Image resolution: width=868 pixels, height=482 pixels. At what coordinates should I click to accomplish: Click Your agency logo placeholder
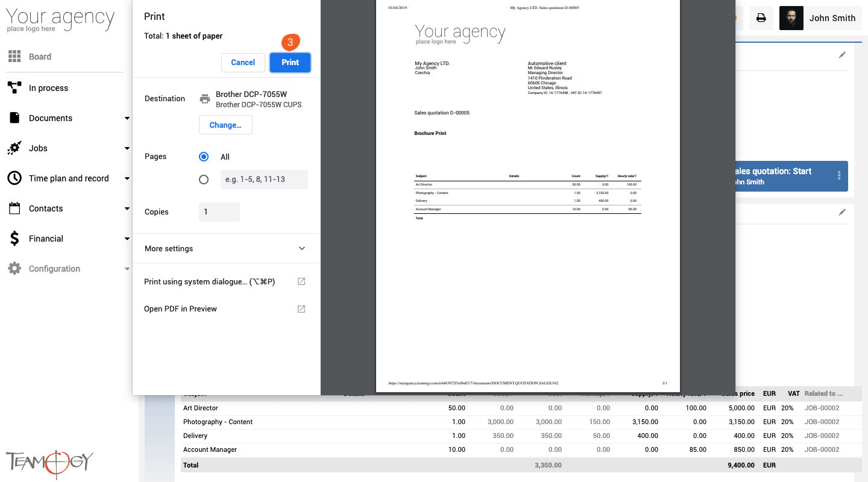(x=60, y=20)
